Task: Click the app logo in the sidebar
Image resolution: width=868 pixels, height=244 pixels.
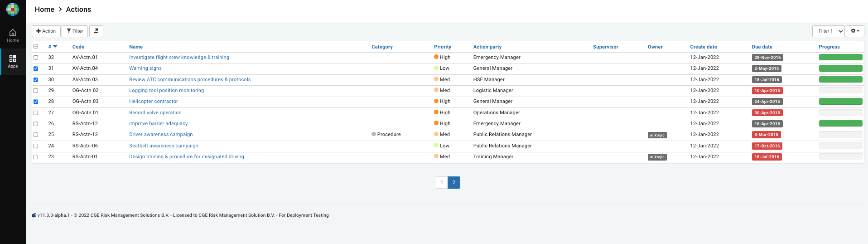Action: [13, 9]
